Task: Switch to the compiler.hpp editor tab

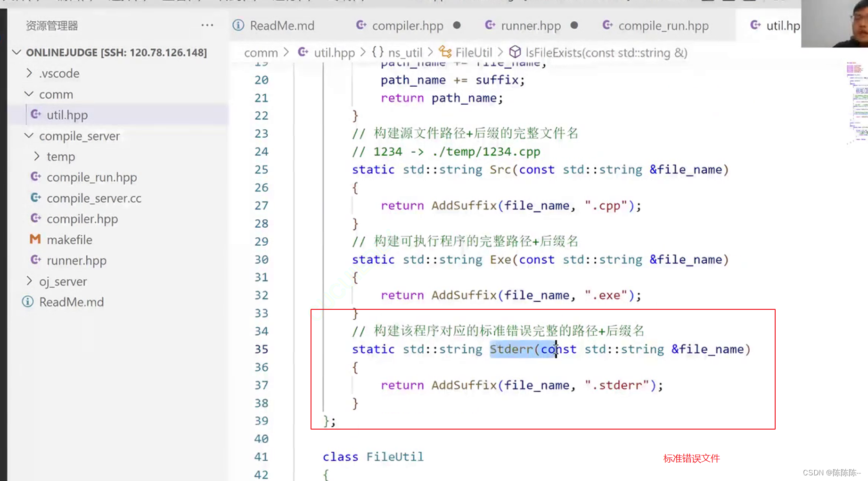Action: (408, 25)
